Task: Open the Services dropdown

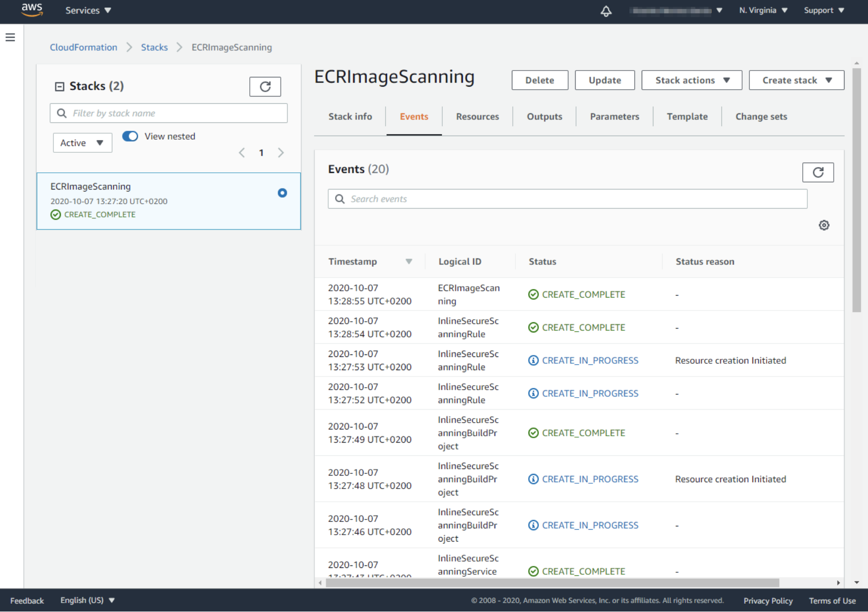Action: [88, 10]
